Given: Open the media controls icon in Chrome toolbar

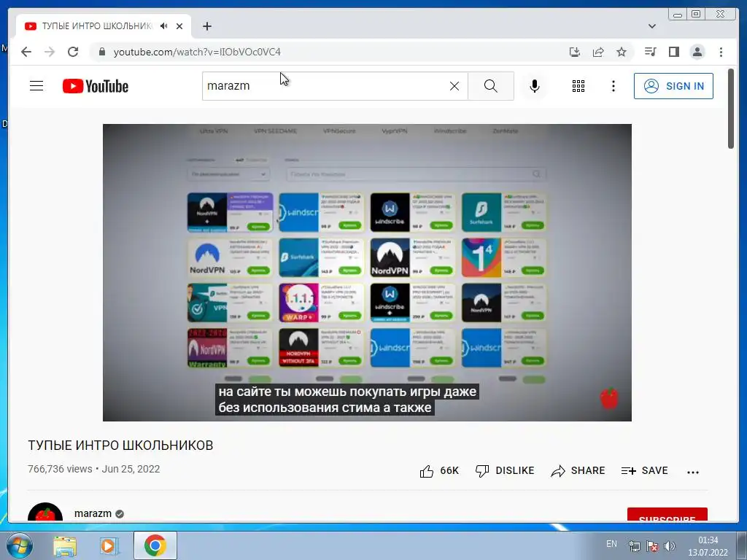Looking at the screenshot, I should coord(650,52).
